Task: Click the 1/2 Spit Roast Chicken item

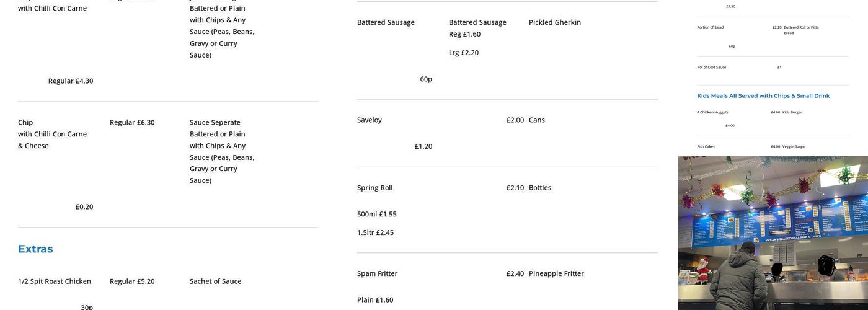Action: click(x=55, y=281)
